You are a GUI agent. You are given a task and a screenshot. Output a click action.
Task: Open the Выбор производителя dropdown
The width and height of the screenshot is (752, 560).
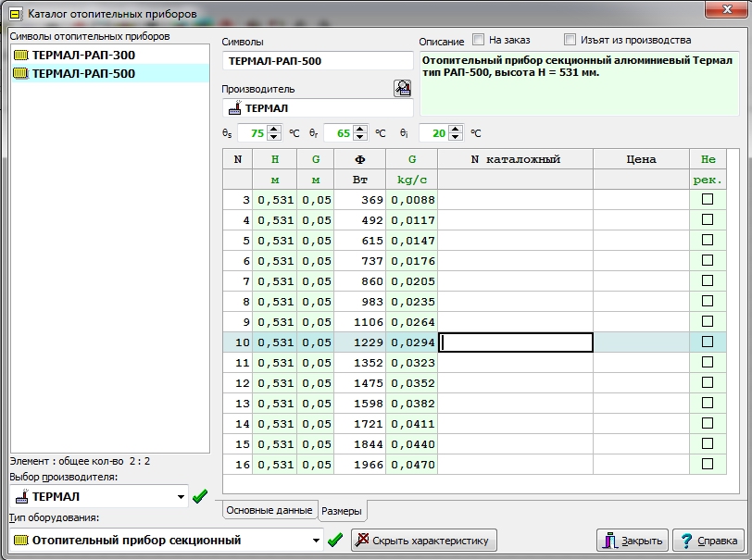pos(181,497)
